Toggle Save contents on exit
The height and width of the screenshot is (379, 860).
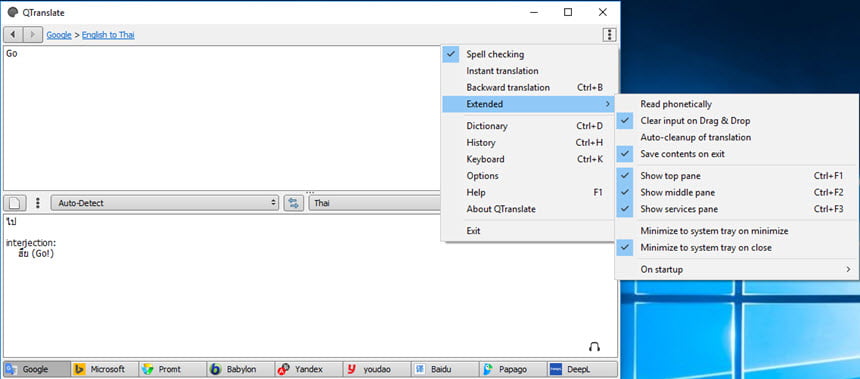tap(737, 154)
